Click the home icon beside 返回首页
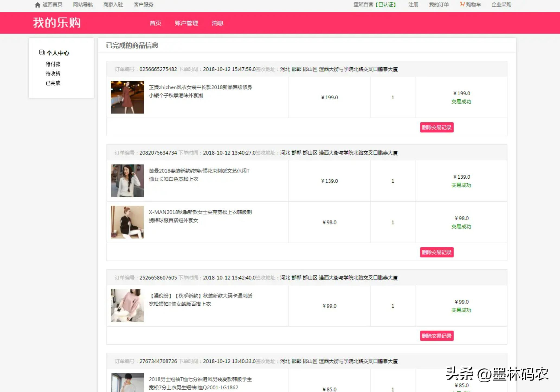 point(37,5)
